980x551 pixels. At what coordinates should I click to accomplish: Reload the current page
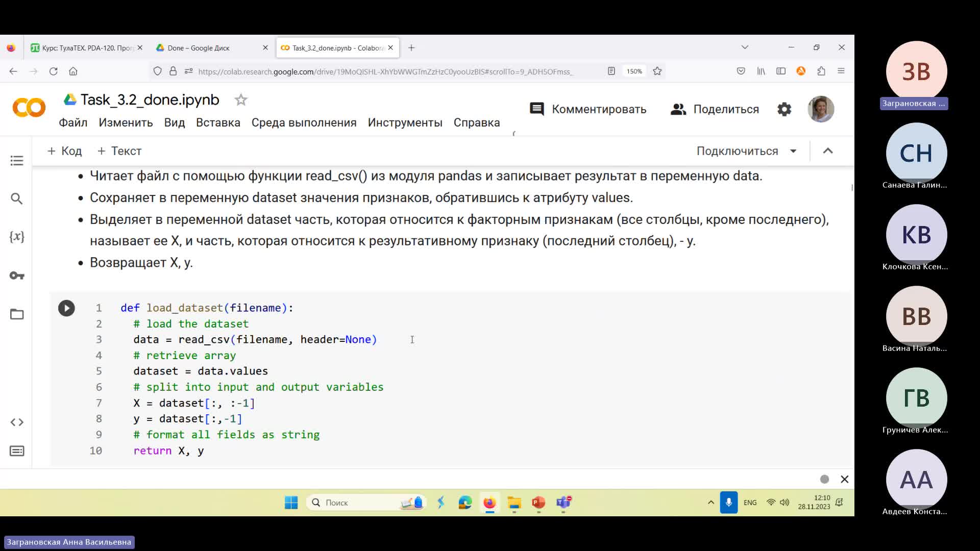pyautogui.click(x=53, y=71)
